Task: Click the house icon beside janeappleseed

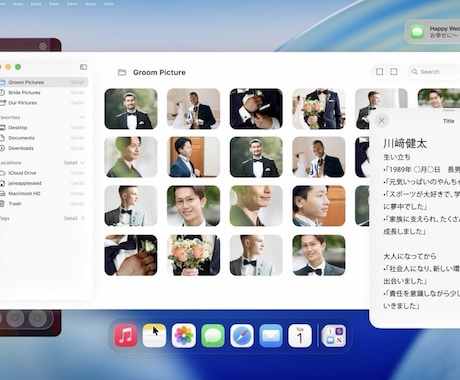Action: 2,183
